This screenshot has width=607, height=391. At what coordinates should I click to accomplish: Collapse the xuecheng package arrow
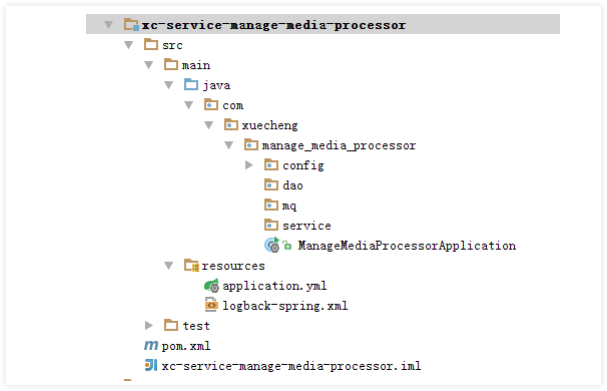pyautogui.click(x=209, y=125)
